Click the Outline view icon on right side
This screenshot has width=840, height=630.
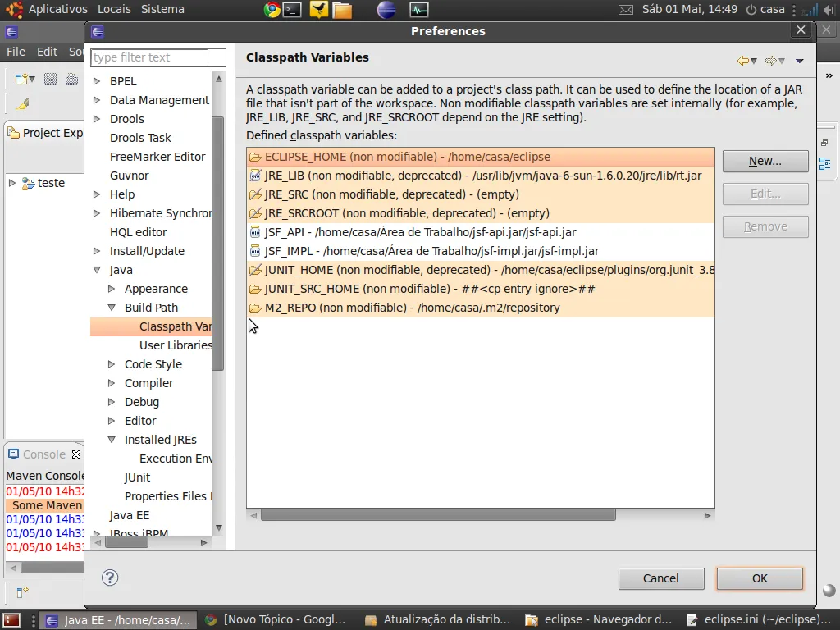(825, 164)
